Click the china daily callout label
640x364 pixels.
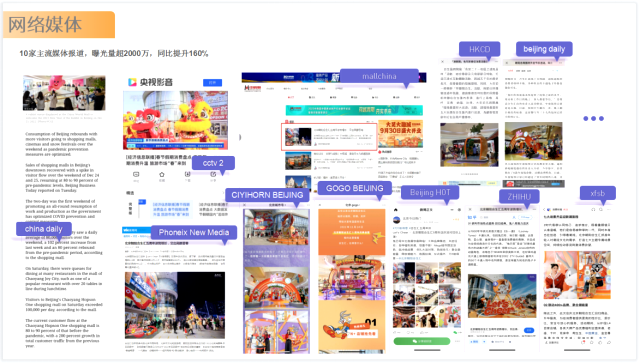coord(43,229)
